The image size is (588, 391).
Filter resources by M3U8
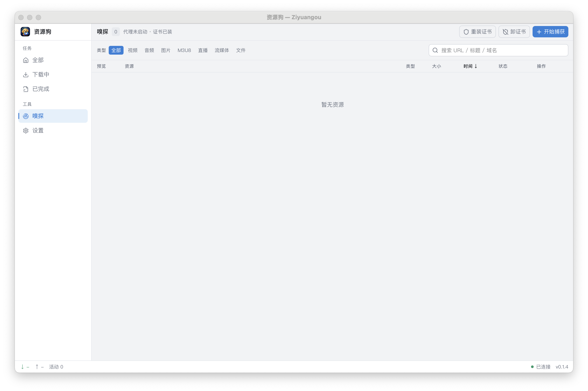click(184, 50)
